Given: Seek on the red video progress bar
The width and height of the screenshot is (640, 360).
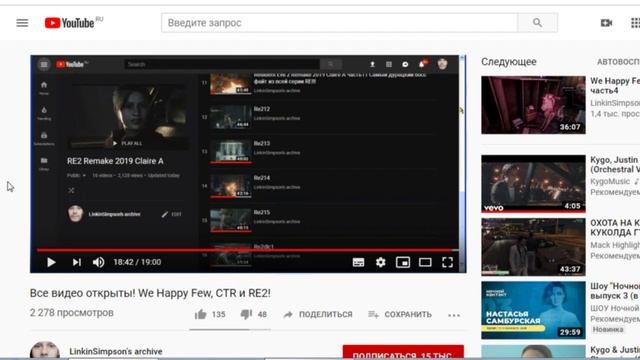Looking at the screenshot, I should [247, 249].
